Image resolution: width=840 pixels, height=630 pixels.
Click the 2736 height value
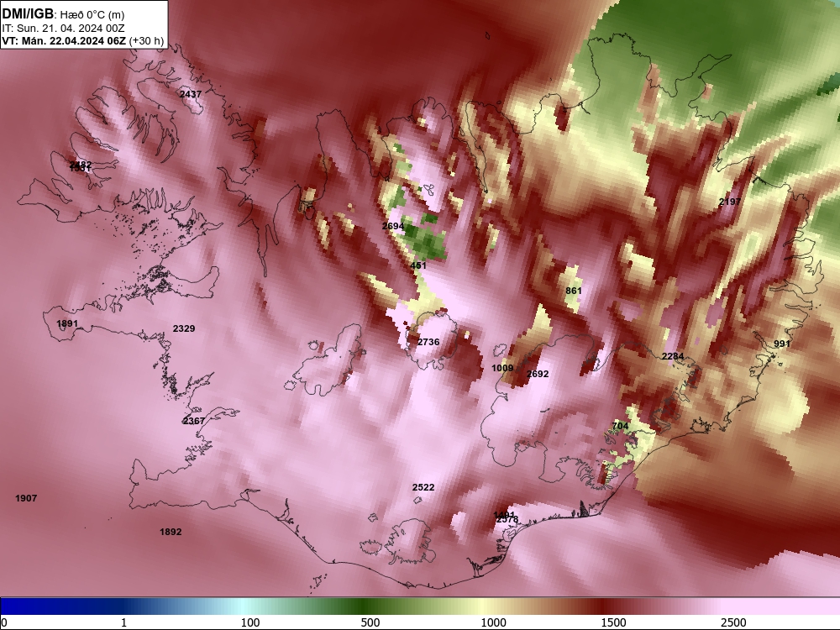pos(428,342)
